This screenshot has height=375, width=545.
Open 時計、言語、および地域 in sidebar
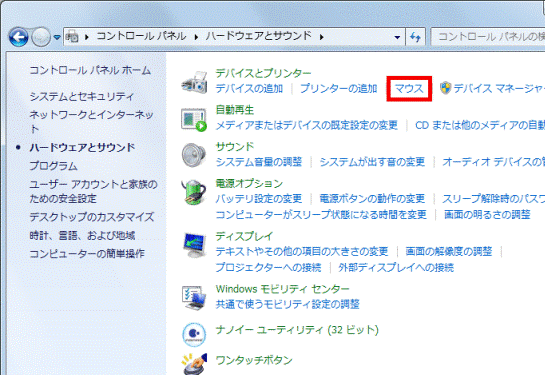pos(82,236)
